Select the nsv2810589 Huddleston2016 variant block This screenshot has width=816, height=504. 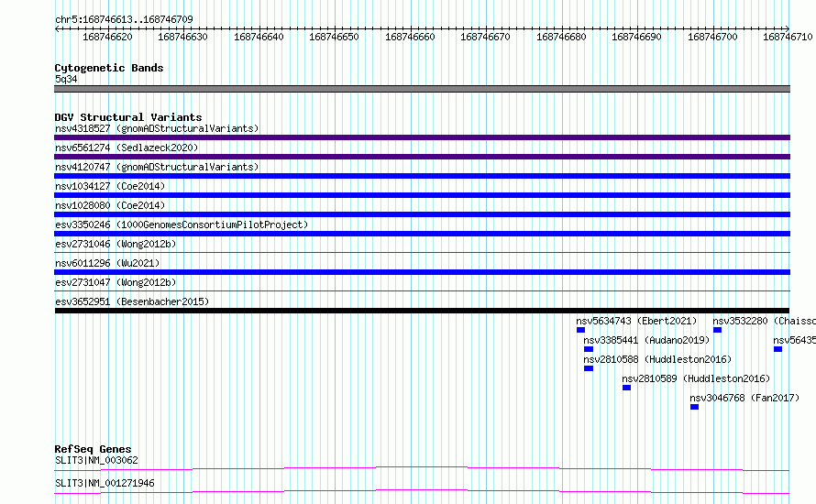pos(626,388)
